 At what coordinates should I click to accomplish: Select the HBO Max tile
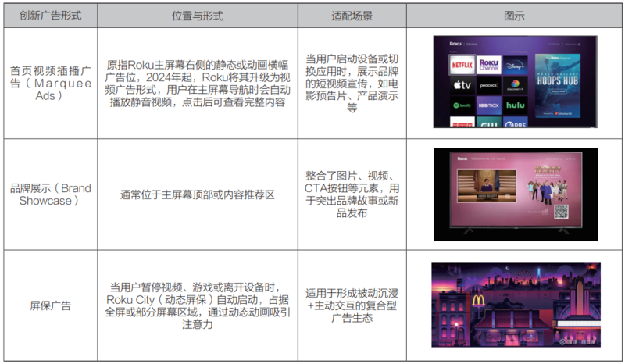(489, 105)
